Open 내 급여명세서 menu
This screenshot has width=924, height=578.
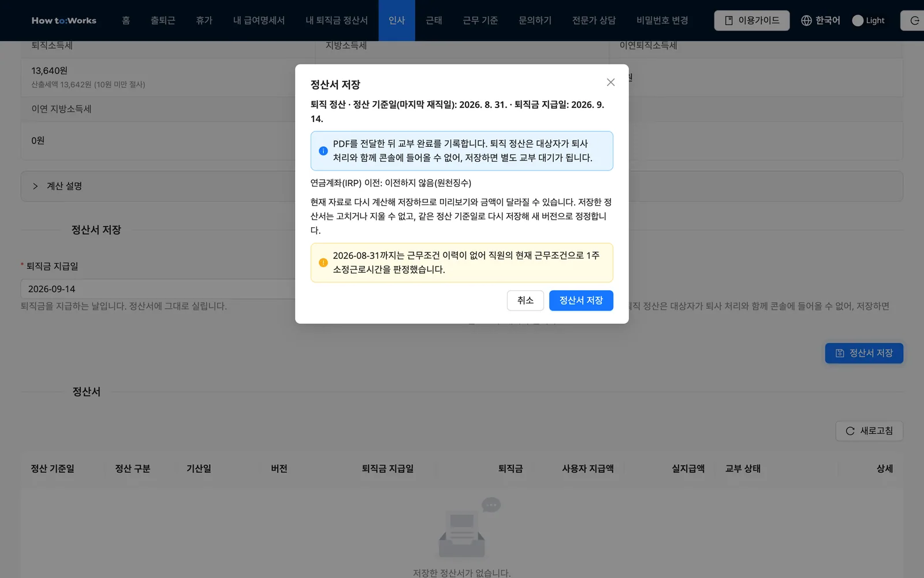click(x=259, y=20)
